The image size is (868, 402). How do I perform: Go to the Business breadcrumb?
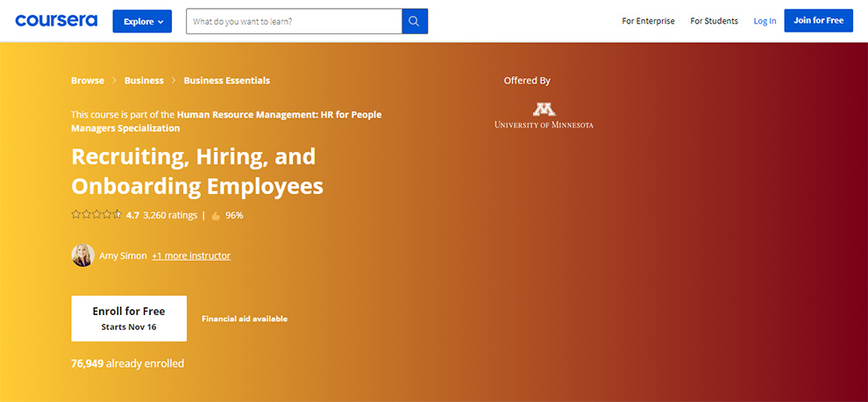pos(144,81)
